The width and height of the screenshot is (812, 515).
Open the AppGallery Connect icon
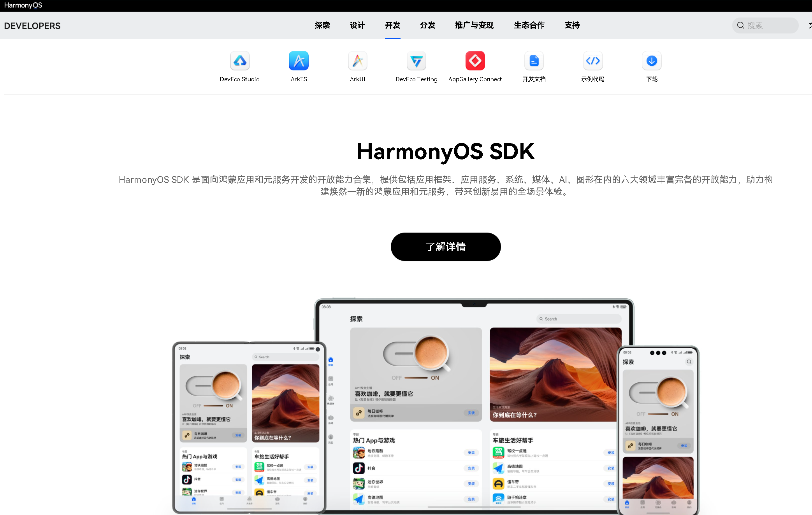point(475,61)
